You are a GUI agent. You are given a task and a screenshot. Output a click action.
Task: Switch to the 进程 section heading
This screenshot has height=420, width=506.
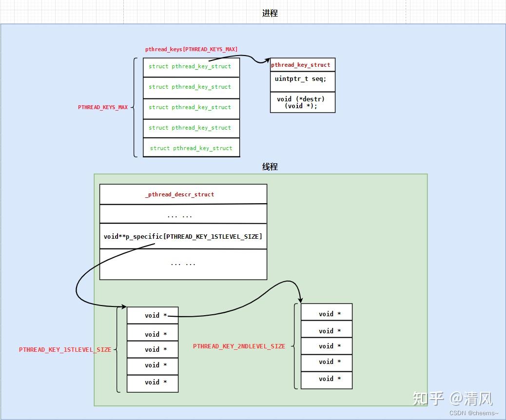270,13
